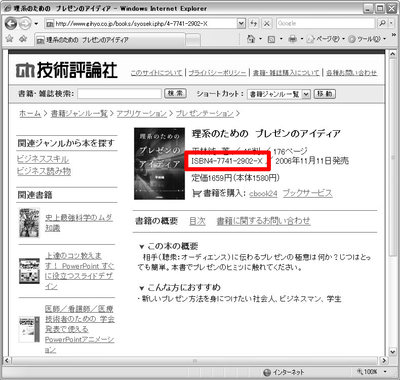
Task: Open the 各種お問い合わせ link
Action: click(x=351, y=73)
